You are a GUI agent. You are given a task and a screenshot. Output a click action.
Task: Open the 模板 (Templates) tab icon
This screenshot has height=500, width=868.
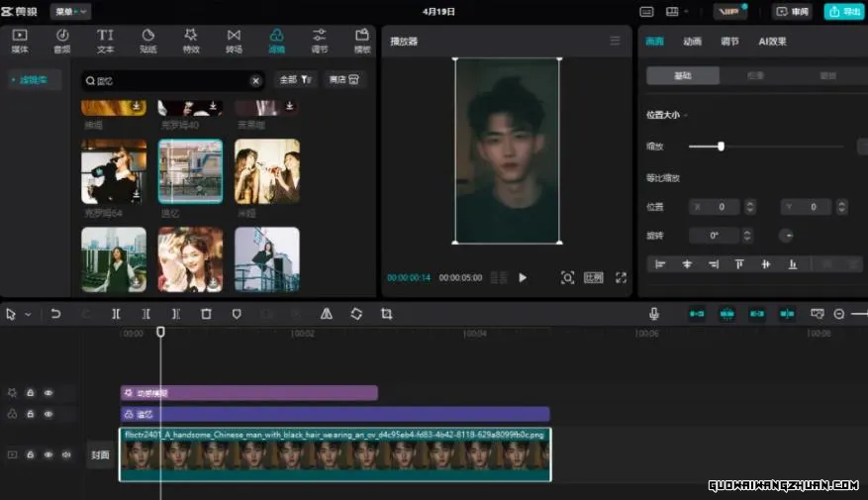pos(362,36)
